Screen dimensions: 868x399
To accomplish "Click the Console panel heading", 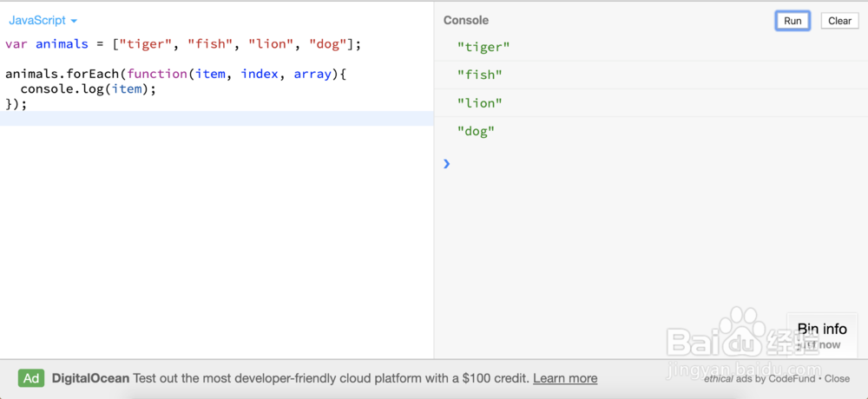I will point(466,20).
